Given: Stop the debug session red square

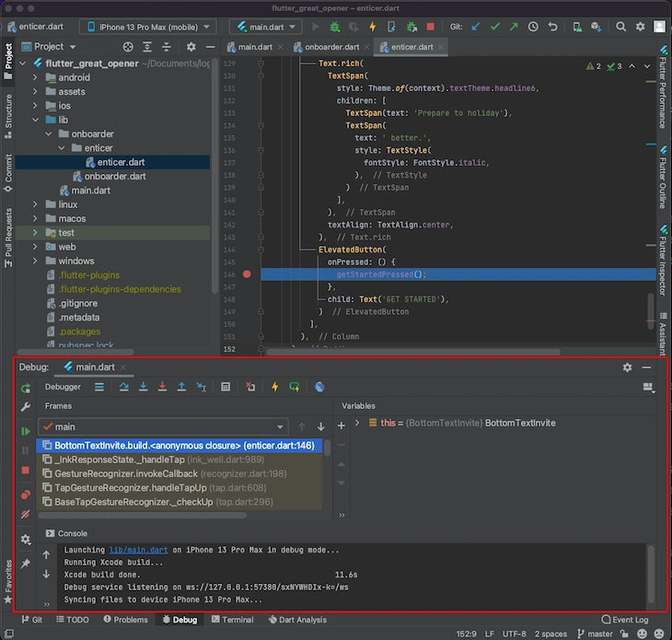Looking at the screenshot, I should point(26,471).
